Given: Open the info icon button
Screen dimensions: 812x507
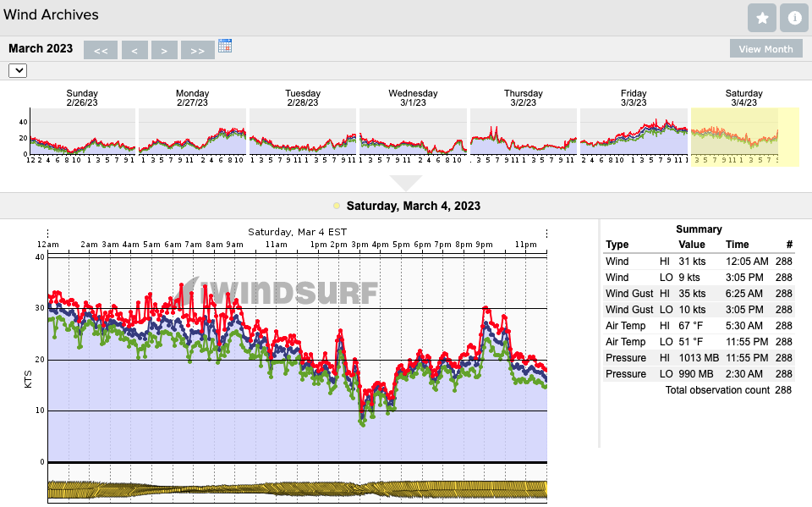Looking at the screenshot, I should (794, 18).
